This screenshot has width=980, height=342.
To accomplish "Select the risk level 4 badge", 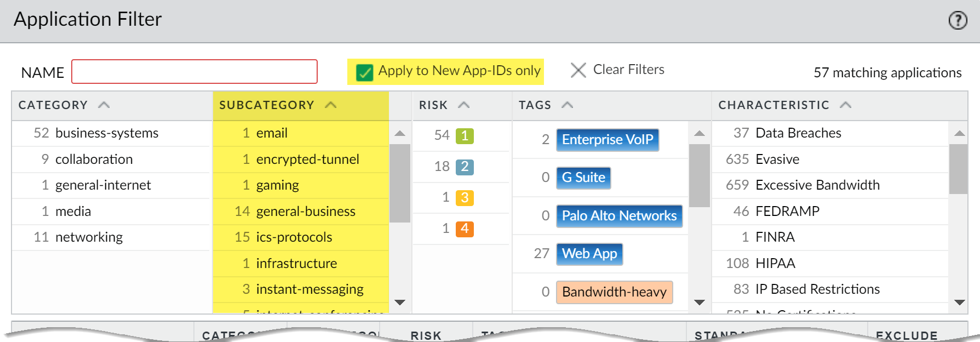I will click(465, 229).
